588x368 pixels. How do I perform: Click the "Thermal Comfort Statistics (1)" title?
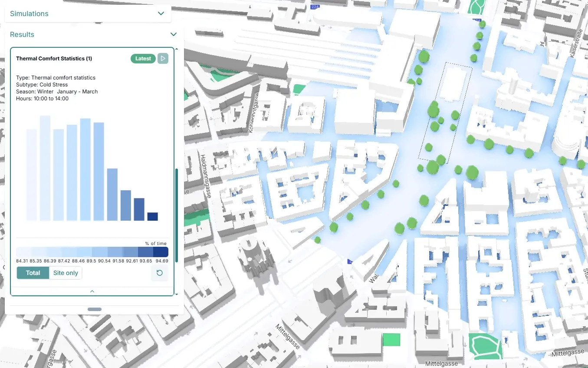point(54,59)
